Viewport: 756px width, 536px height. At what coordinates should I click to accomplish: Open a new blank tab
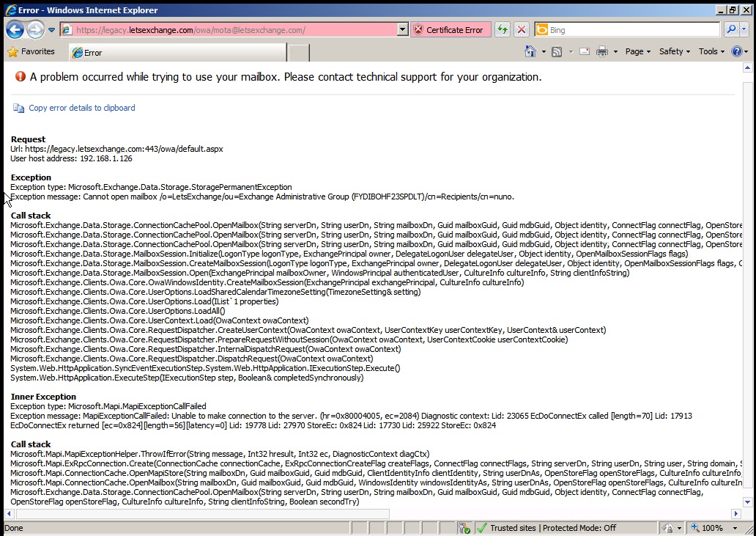[x=298, y=53]
